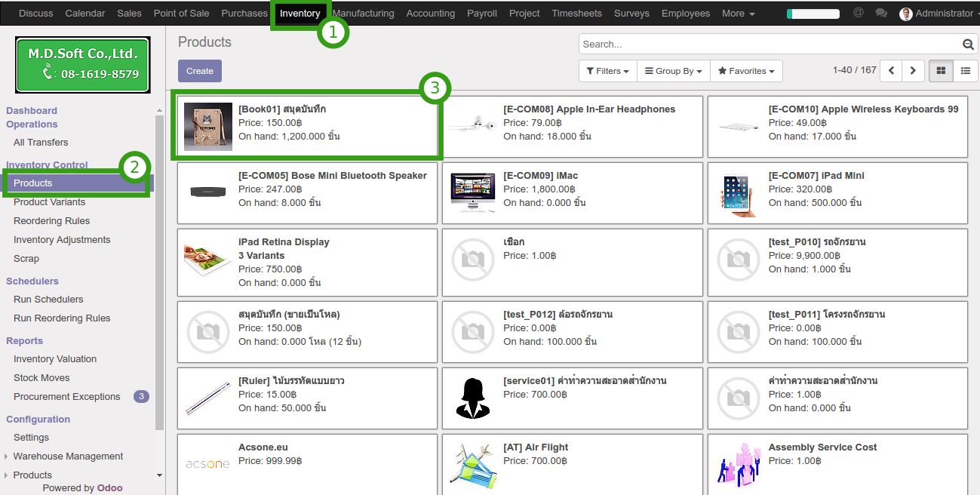Screen dimensions: 980x495
Task: Open Inventory Adjustments
Action: (x=62, y=240)
